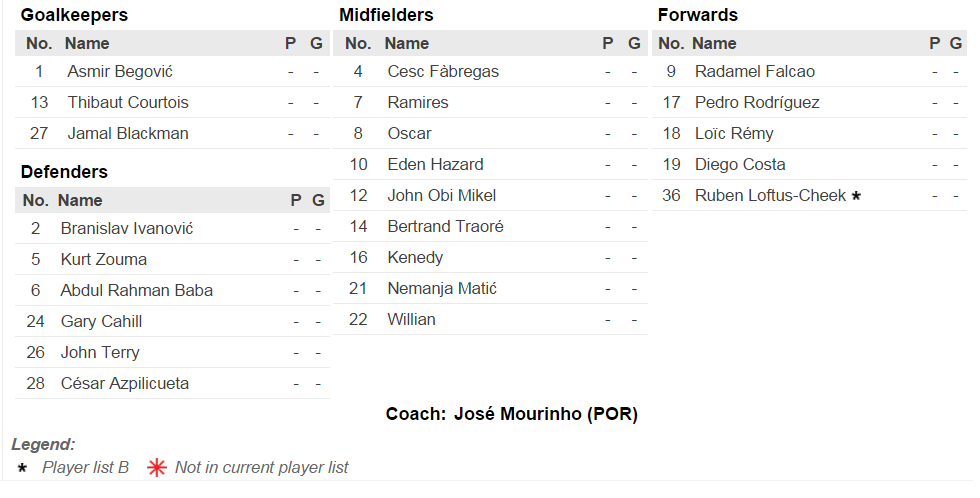The image size is (980, 498).
Task: Click Nemanja Matić in midfielders
Action: 442,289
